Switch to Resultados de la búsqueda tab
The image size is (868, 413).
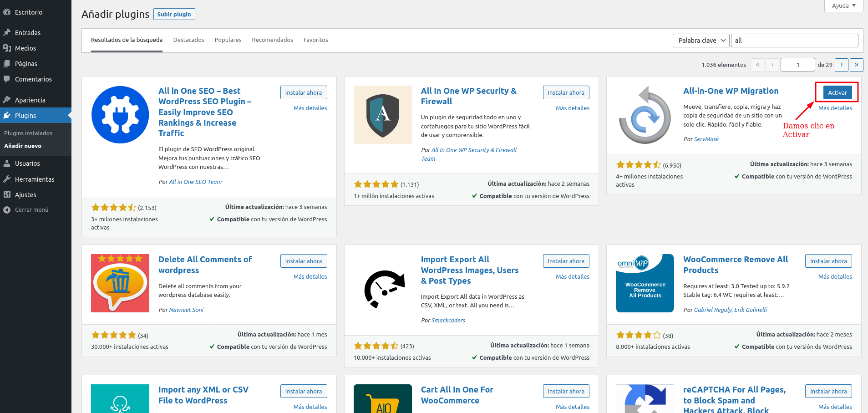pyautogui.click(x=127, y=40)
